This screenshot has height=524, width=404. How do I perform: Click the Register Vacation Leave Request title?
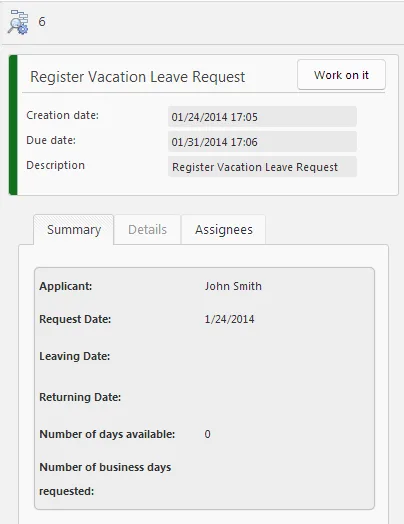[x=138, y=77]
